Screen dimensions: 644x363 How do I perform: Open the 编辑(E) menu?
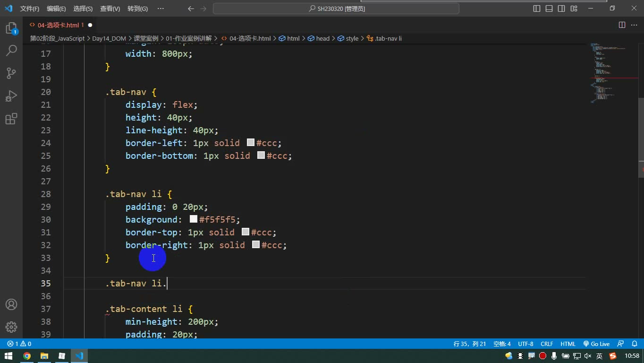56,9
